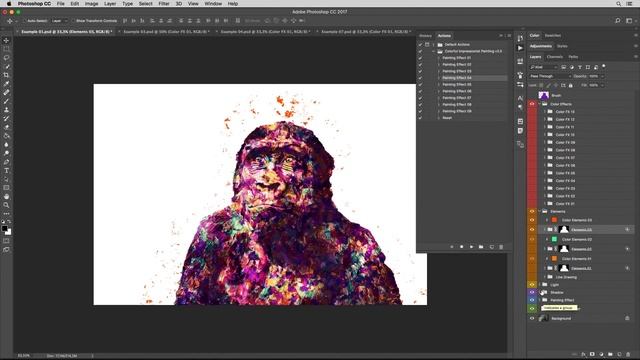Open the Image menu
640x360 pixels.
[91, 4]
